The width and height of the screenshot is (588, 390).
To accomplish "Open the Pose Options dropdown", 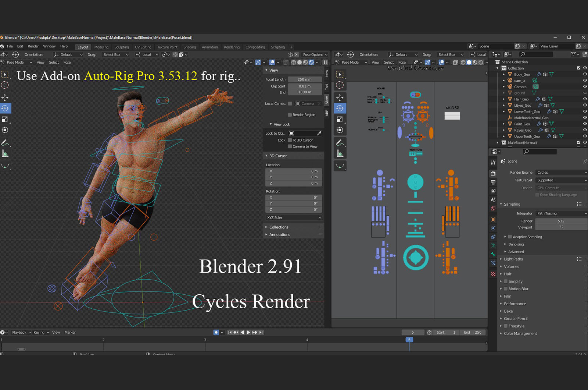I will pyautogui.click(x=315, y=54).
